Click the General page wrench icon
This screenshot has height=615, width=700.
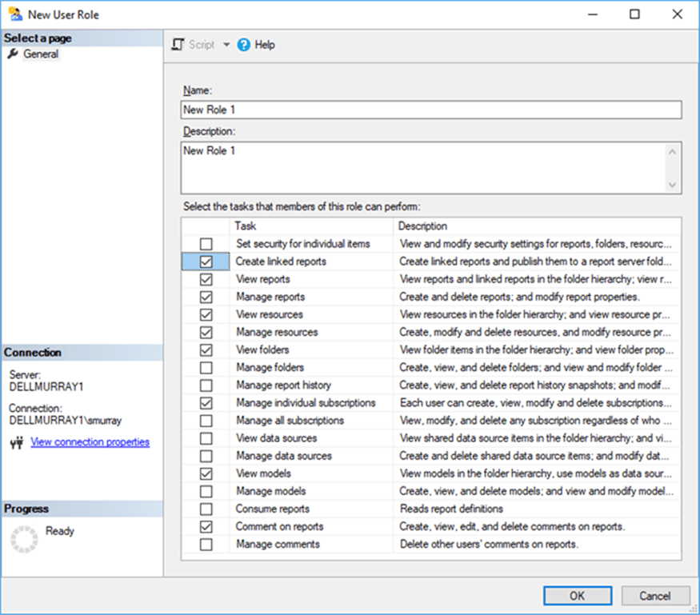click(x=13, y=54)
